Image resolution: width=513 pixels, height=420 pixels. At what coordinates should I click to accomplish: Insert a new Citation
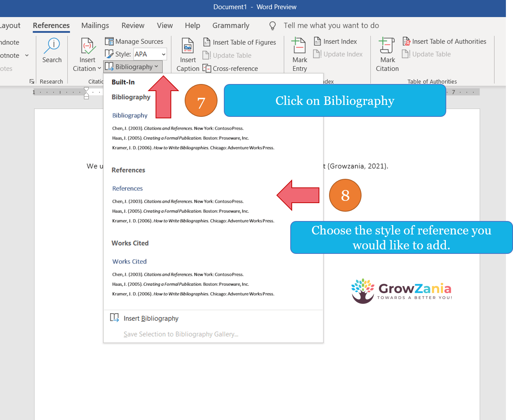(87, 54)
